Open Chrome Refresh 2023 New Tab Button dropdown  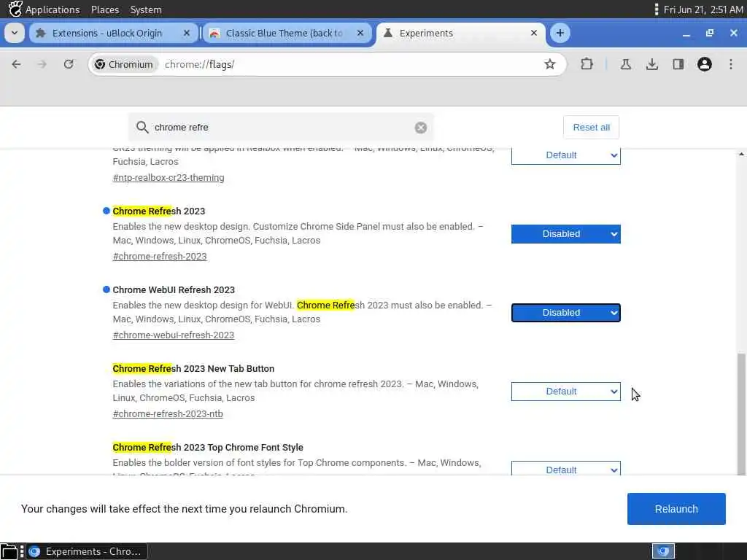click(565, 392)
